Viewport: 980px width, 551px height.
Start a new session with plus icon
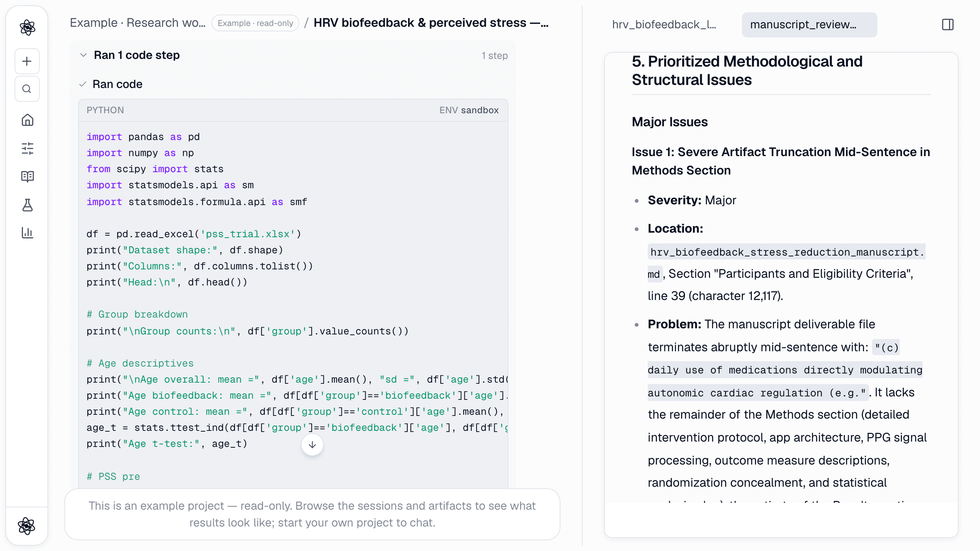pyautogui.click(x=27, y=61)
